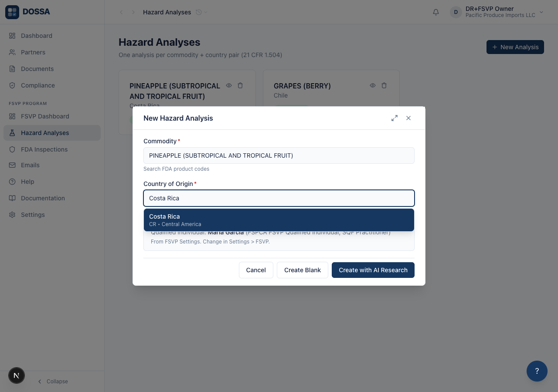This screenshot has width=558, height=392.
Task: View the Grapes analysis eye icon
Action: 373,85
